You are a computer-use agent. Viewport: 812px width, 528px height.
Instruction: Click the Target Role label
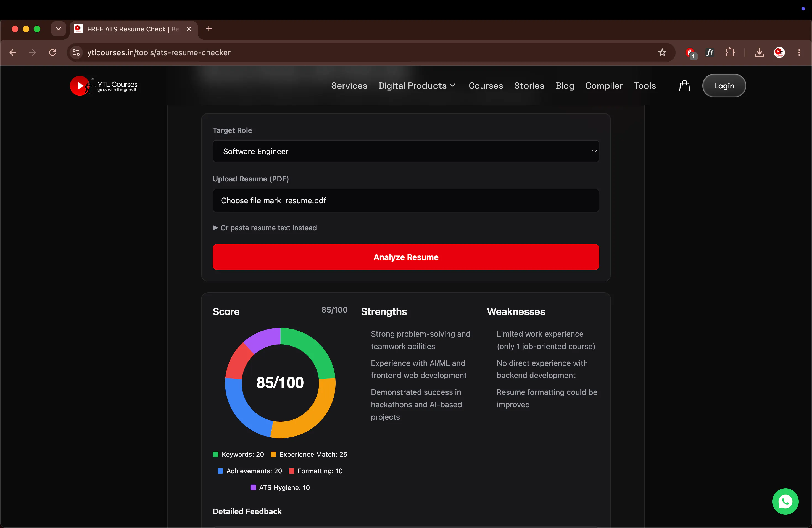[x=232, y=130]
